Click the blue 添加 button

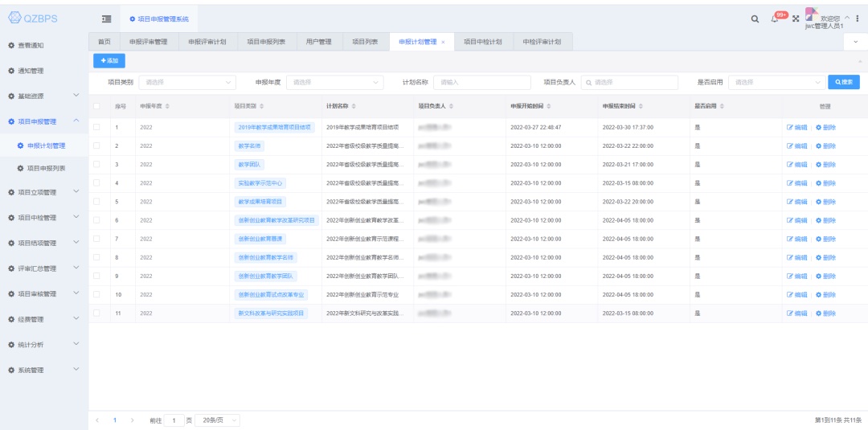pyautogui.click(x=109, y=60)
